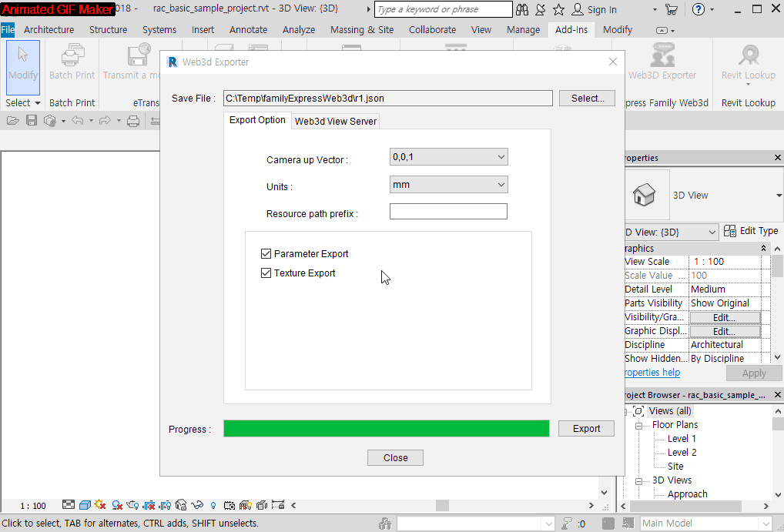Click the Undo arrow icon
The height and width of the screenshot is (532, 784).
click(x=78, y=121)
